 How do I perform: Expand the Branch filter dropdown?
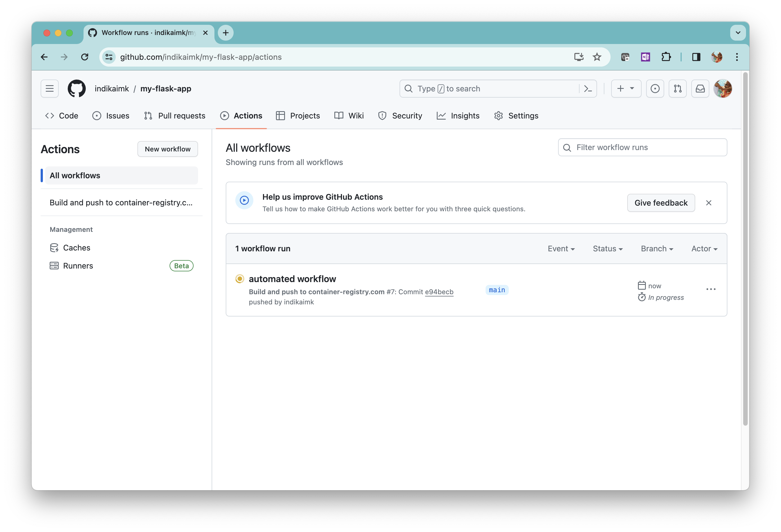pos(657,249)
